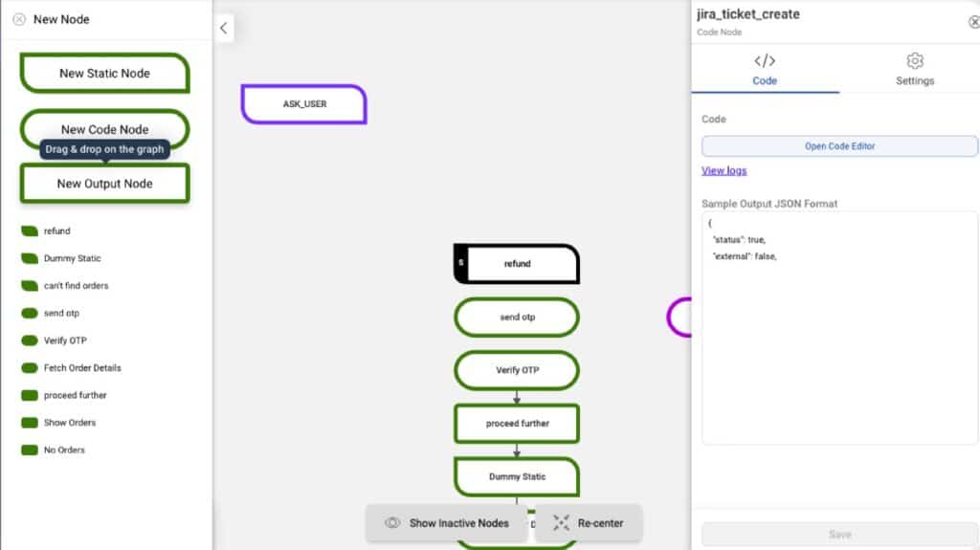Close the New Node panel
This screenshot has width=980, height=550.
click(x=19, y=19)
